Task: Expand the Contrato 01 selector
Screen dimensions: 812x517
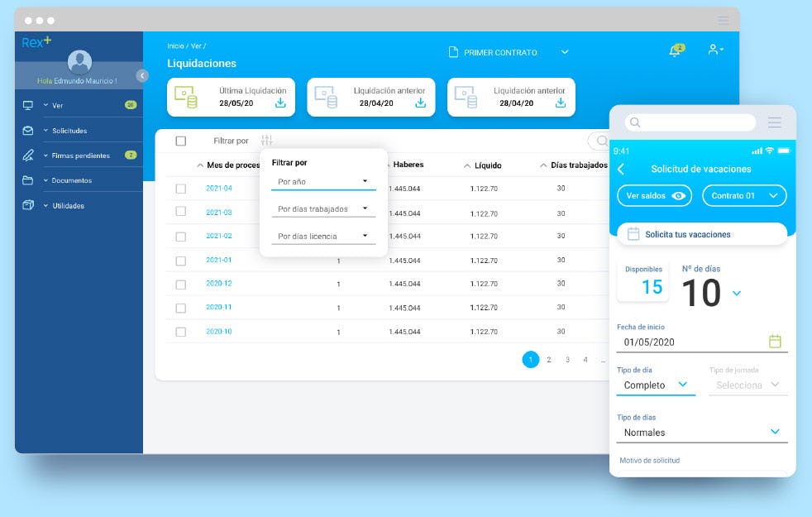Action: click(743, 195)
